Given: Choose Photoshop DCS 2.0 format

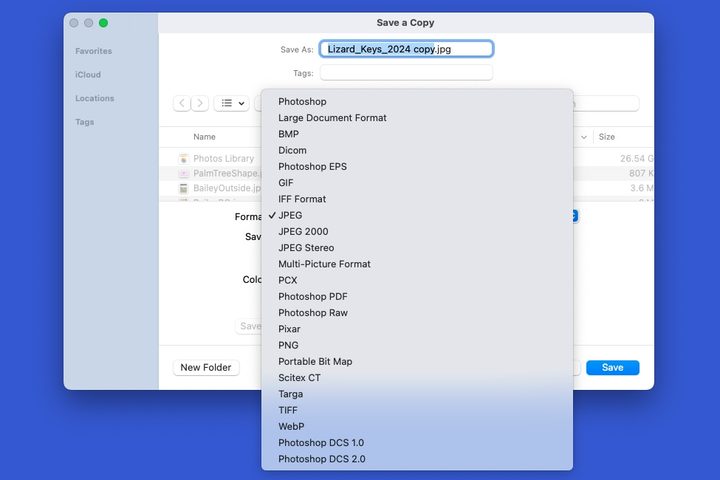Looking at the screenshot, I should tap(417, 459).
